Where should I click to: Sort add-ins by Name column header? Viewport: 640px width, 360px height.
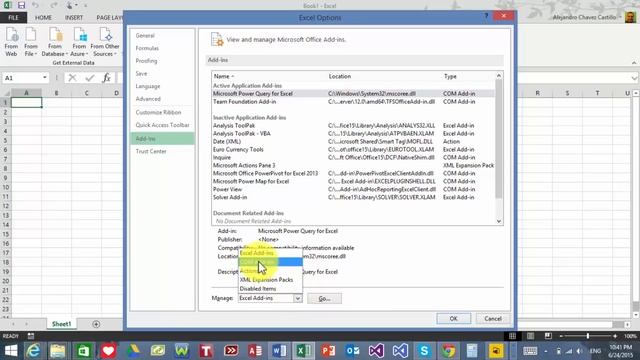click(x=224, y=76)
